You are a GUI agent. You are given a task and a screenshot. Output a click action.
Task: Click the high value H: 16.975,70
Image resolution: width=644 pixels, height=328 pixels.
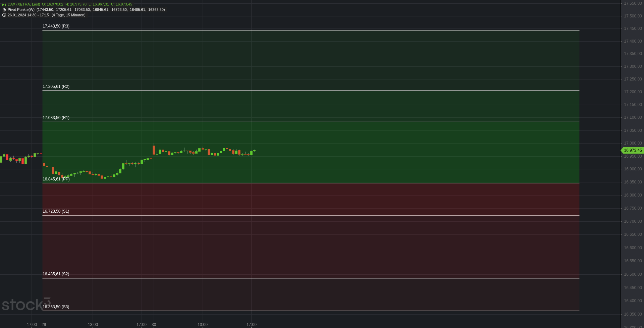click(x=76, y=4)
